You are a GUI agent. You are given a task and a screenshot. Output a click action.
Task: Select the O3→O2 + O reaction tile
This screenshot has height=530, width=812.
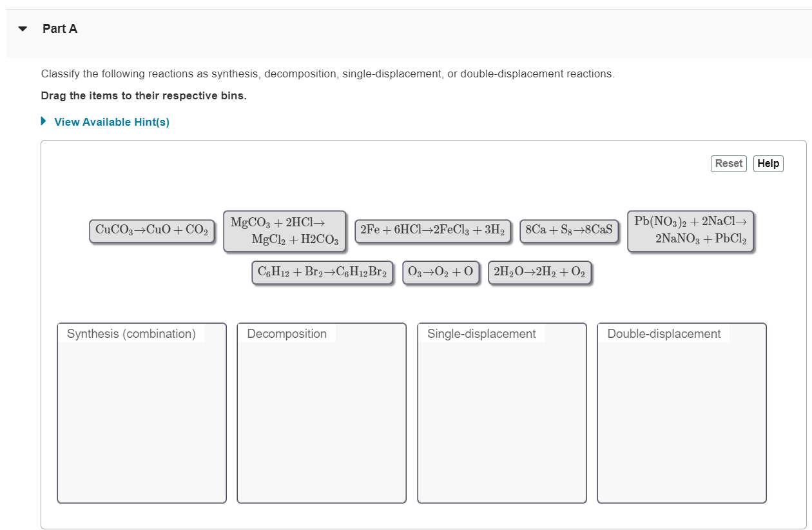tap(441, 272)
